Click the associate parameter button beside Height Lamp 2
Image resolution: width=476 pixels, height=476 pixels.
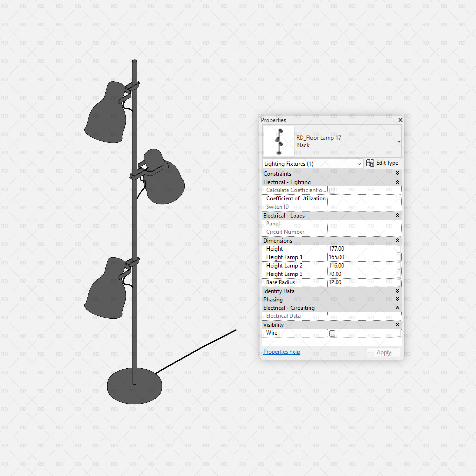[399, 266]
